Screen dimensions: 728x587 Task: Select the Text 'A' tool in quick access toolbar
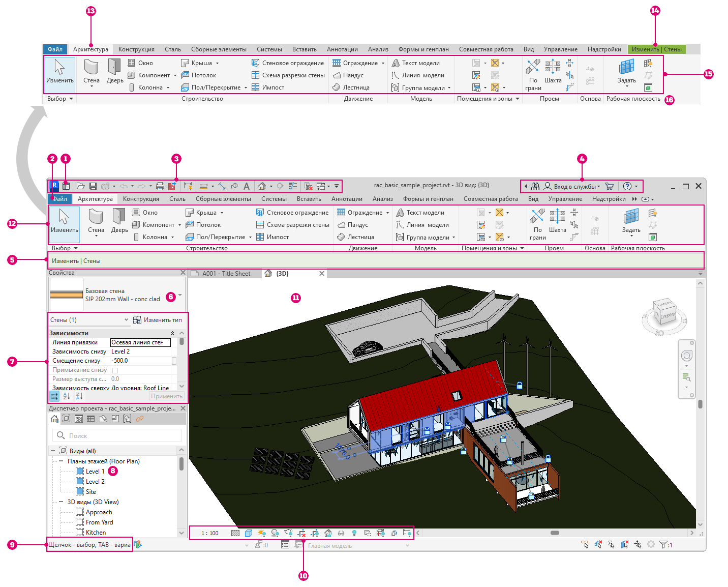click(247, 186)
